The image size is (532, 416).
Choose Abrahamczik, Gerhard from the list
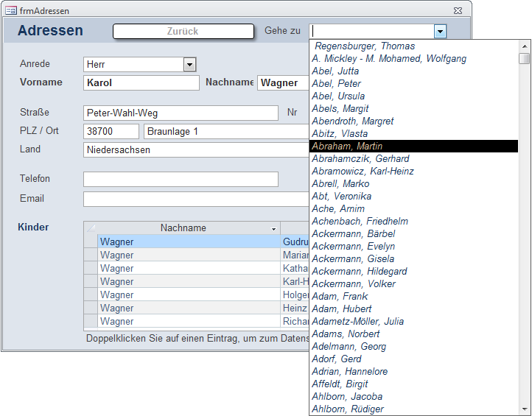414,159
